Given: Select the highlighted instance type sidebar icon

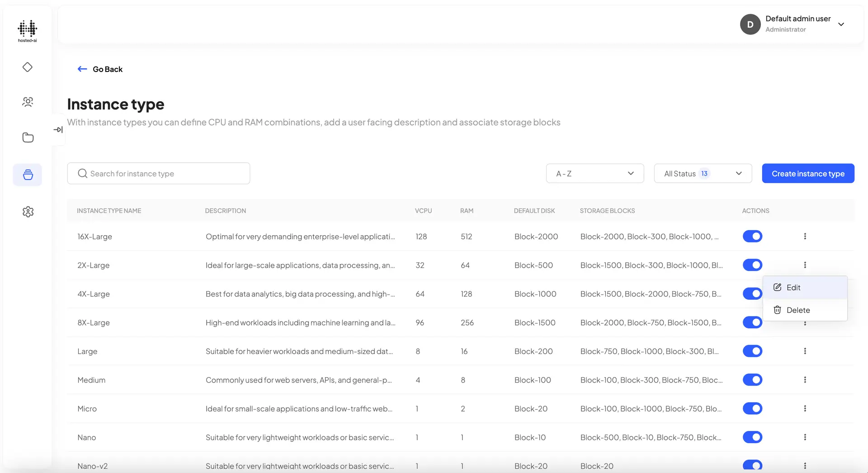Looking at the screenshot, I should (x=28, y=175).
